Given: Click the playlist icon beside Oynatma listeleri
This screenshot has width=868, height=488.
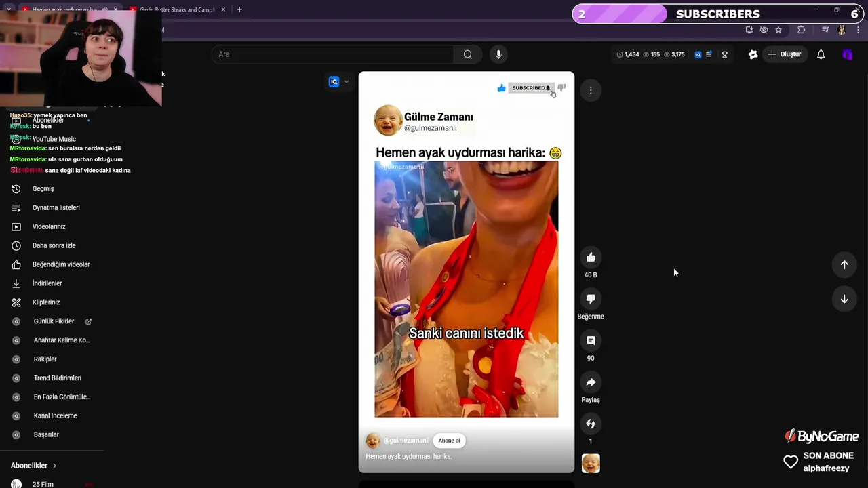Looking at the screenshot, I should pos(16,208).
